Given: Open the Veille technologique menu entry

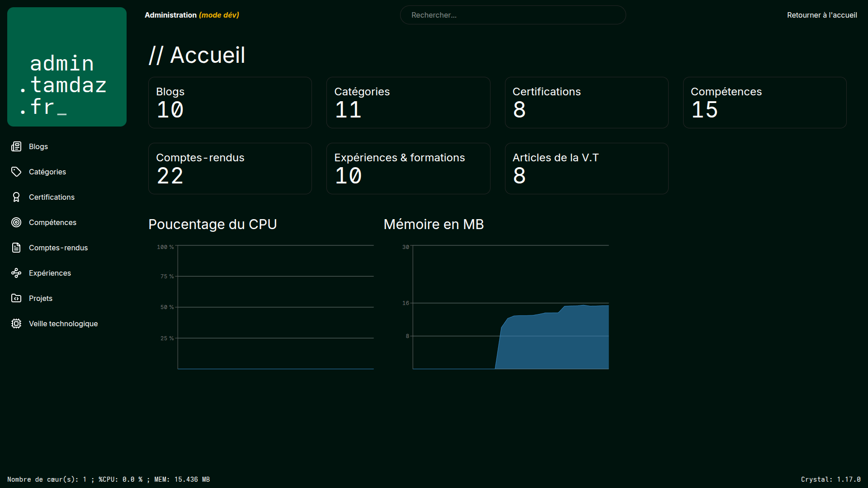Looking at the screenshot, I should [x=63, y=324].
